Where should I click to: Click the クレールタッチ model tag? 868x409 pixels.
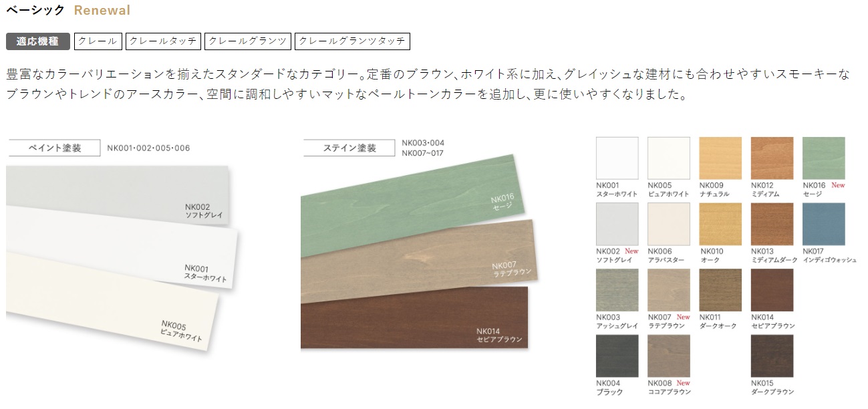(x=163, y=41)
